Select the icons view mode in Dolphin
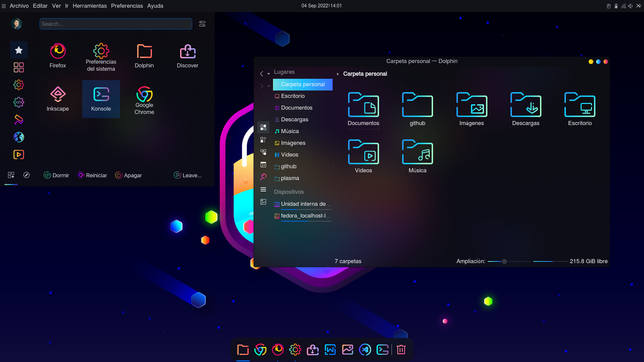This screenshot has width=644, height=362. (x=263, y=127)
